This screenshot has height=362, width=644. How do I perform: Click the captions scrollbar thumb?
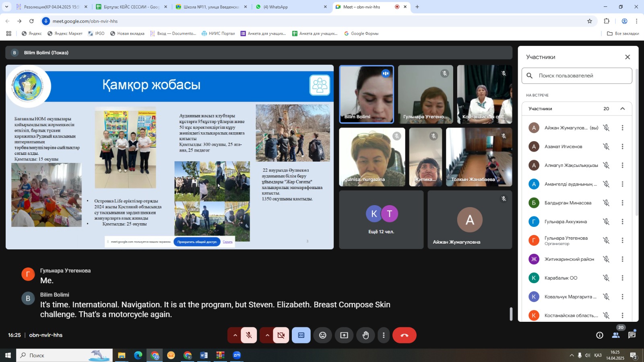[511, 314]
